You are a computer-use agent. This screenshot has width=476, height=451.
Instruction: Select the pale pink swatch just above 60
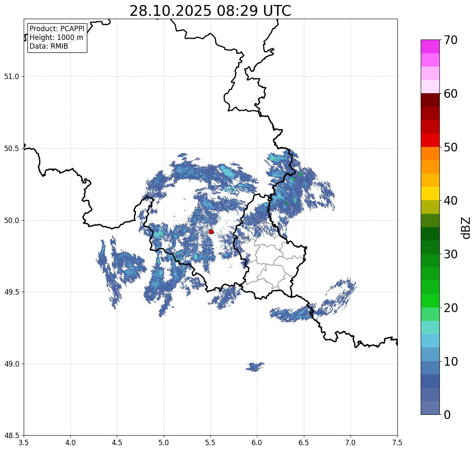click(430, 87)
